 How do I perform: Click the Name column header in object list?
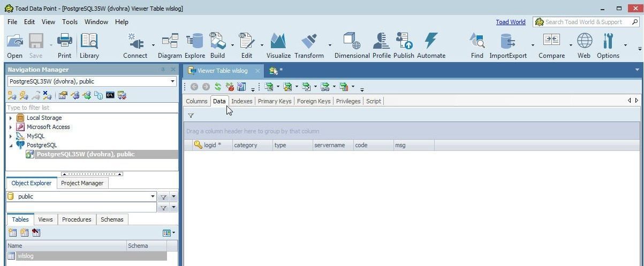(x=66, y=246)
